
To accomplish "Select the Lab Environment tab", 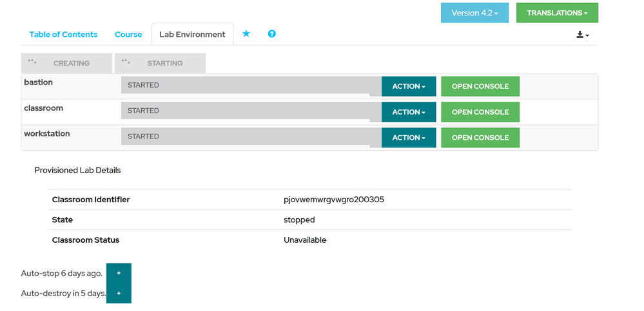I will (x=192, y=35).
